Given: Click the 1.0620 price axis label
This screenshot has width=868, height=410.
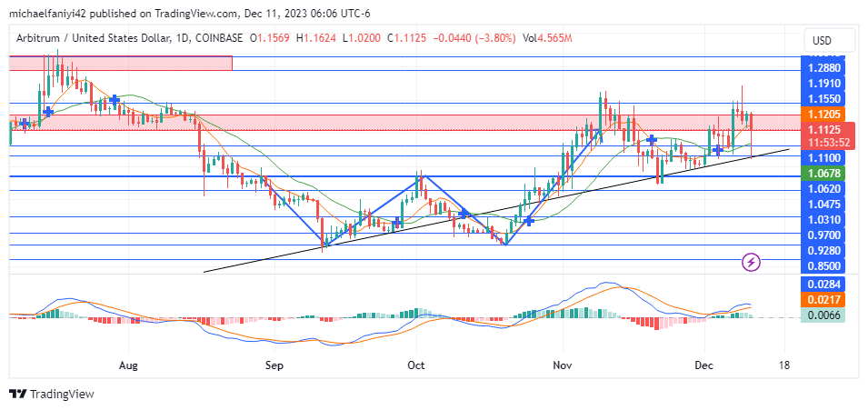Looking at the screenshot, I should (824, 188).
